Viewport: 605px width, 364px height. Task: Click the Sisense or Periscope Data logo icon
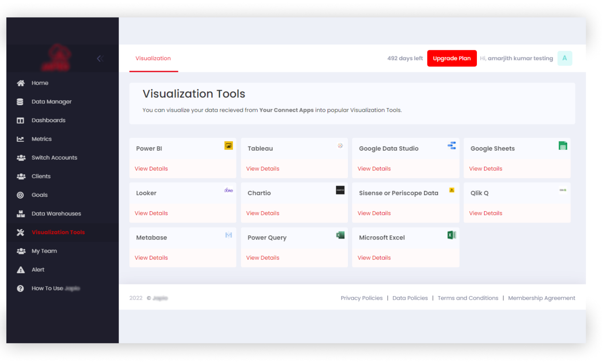[x=452, y=190]
